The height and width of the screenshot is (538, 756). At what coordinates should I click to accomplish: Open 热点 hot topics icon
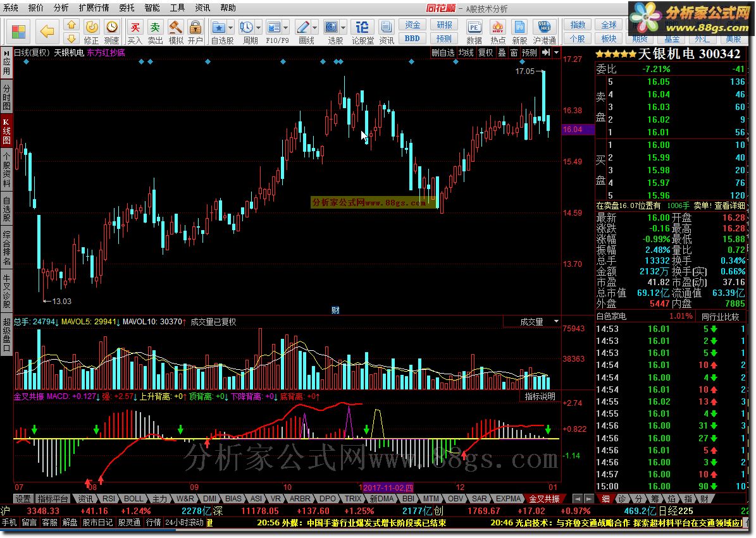498,32
